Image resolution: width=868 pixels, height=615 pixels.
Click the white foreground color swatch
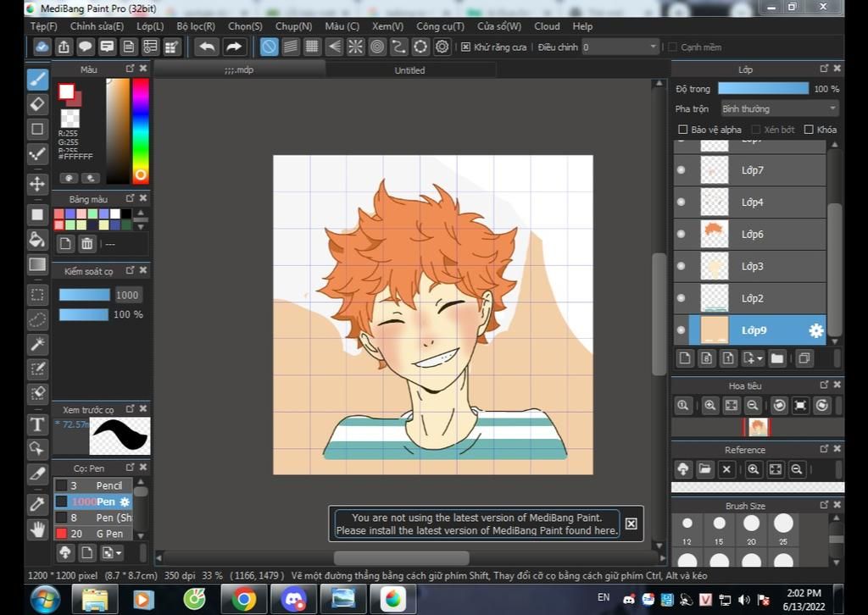[66, 91]
